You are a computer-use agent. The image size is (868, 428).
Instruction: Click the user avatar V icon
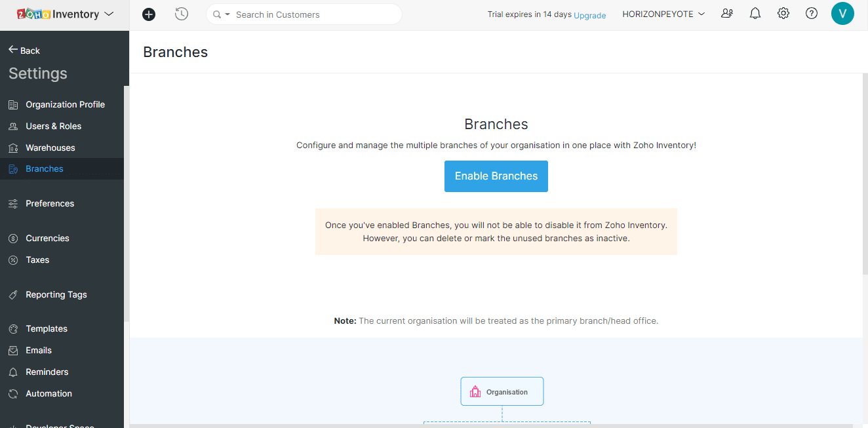pos(842,14)
